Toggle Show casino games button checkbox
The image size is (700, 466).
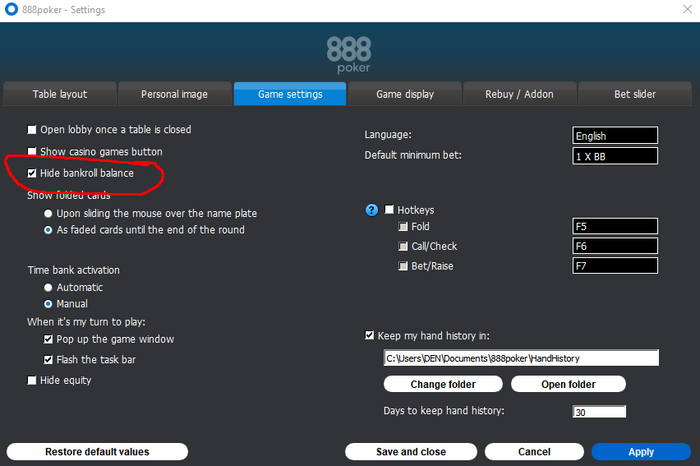pos(32,151)
